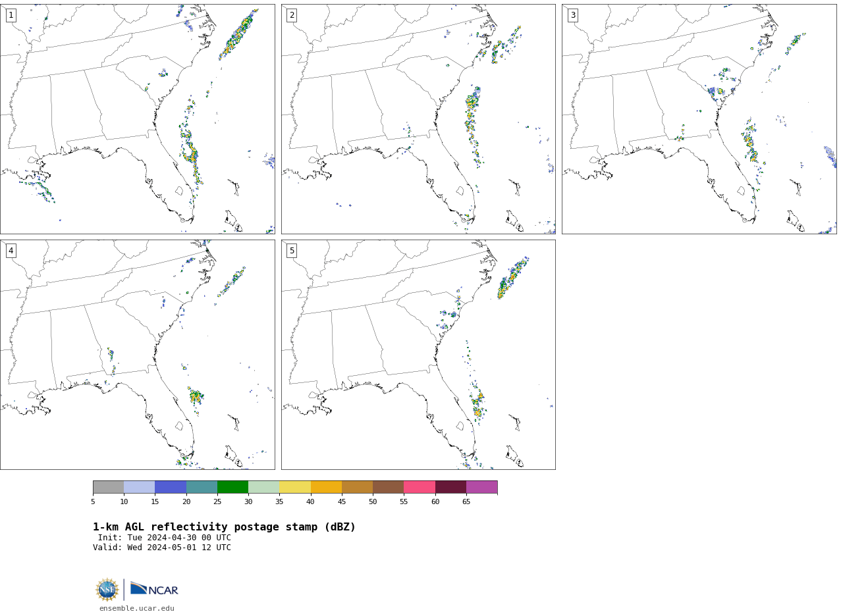Click the pink 55-60 dBZ swatch
The width and height of the screenshot is (843, 616).
(420, 487)
